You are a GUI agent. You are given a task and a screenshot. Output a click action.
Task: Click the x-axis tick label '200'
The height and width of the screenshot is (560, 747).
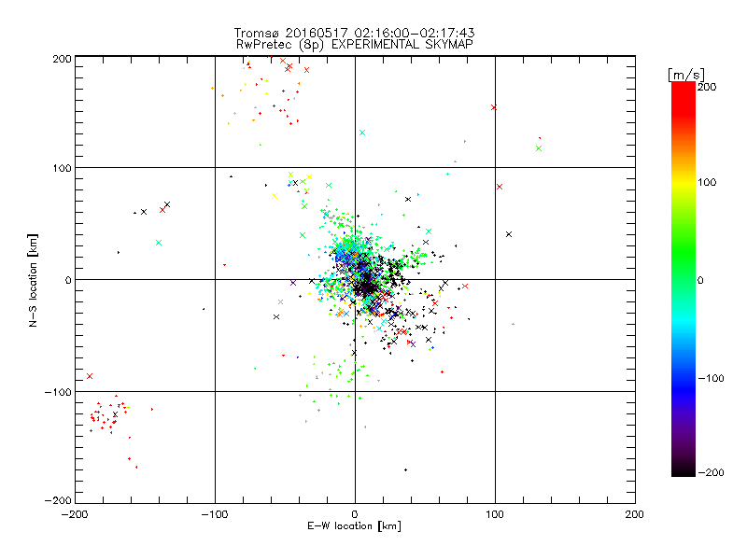(635, 514)
